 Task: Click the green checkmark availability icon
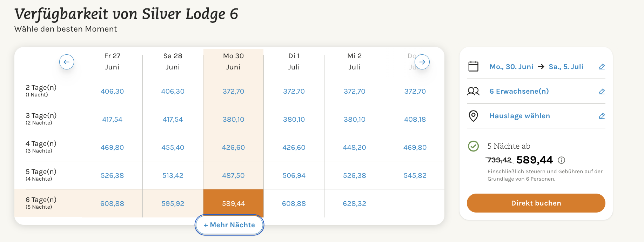(x=473, y=146)
